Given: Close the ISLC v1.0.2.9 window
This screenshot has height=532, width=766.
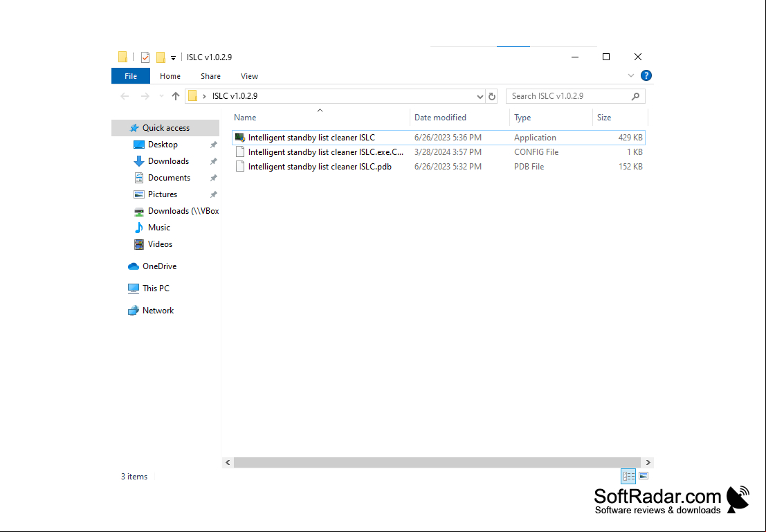Looking at the screenshot, I should tap(637, 57).
